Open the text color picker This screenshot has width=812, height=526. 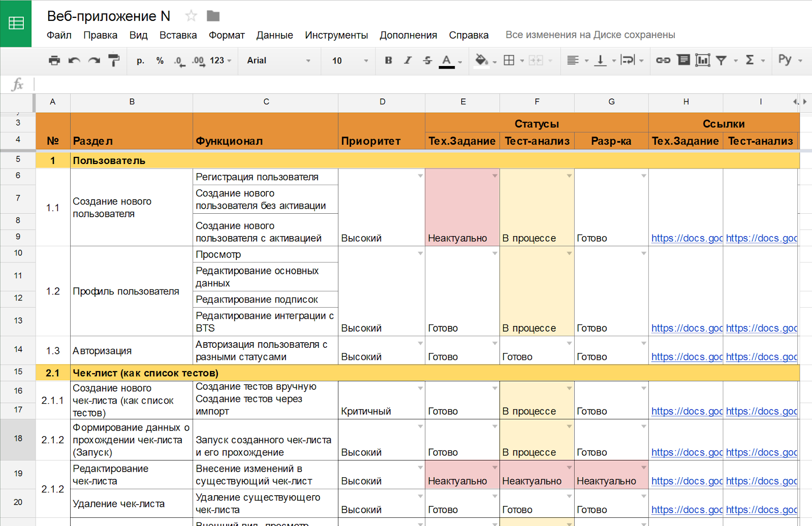point(447,61)
